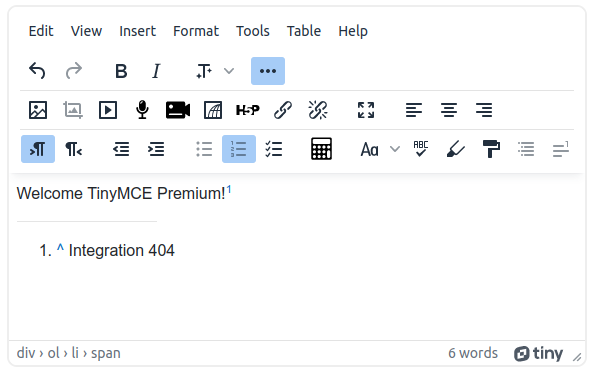Screen dimensions: 595x374
Task: Select the format painter roller icon
Action: 491,149
